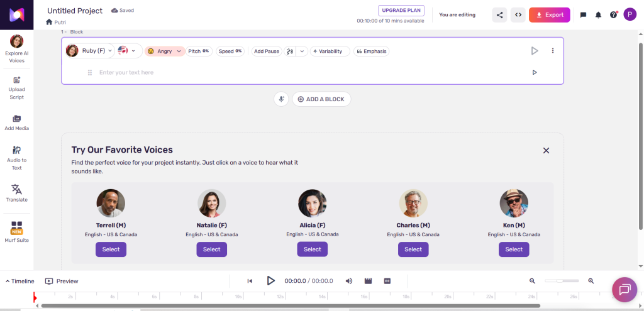Click the record voice microphone icon
The height and width of the screenshot is (311, 644).
coord(281,99)
